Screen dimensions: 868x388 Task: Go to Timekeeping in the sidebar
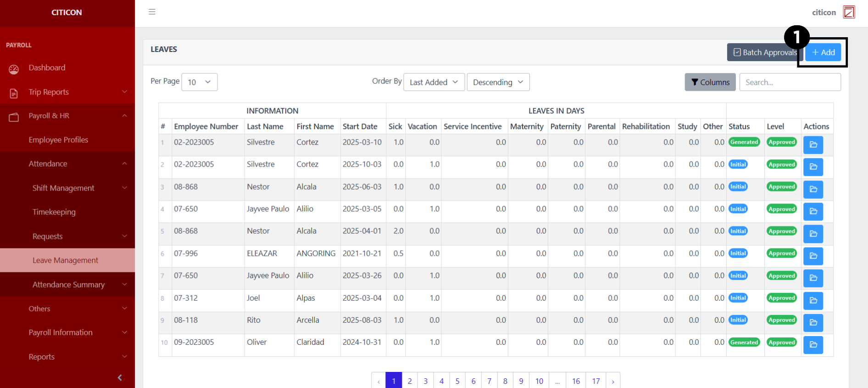[54, 212]
